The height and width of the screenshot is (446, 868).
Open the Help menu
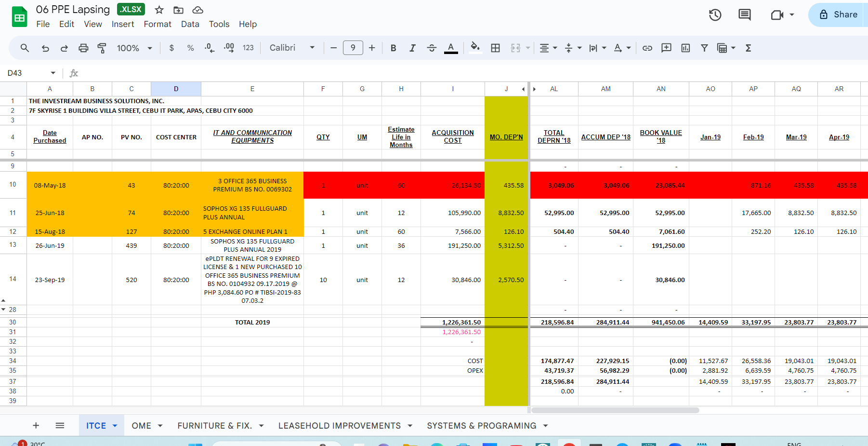(x=248, y=24)
